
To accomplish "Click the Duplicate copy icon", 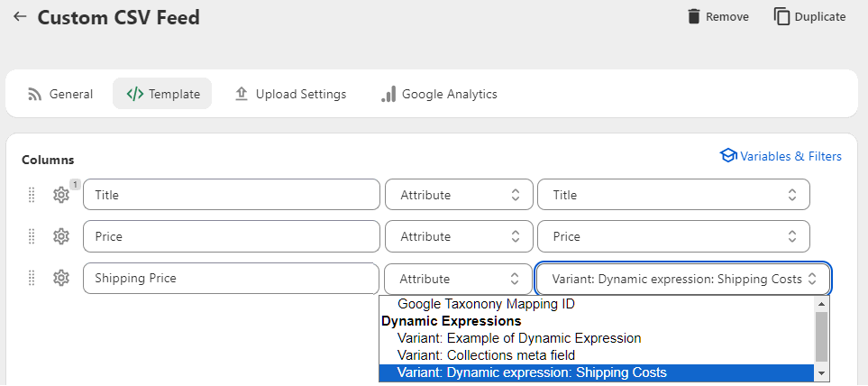I will [781, 16].
